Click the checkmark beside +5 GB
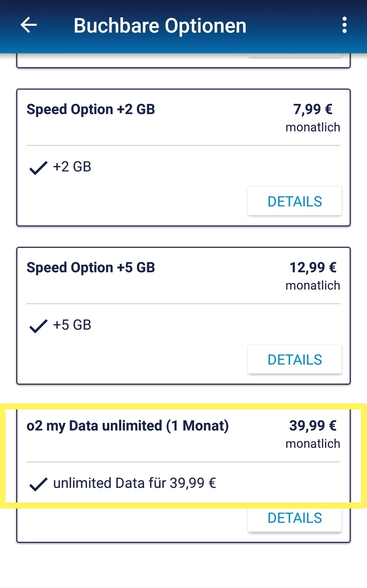This screenshot has height=588, width=367. [38, 326]
